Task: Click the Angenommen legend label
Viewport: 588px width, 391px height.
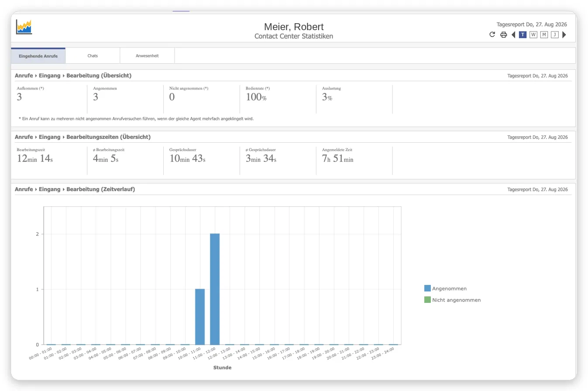Action: (449, 288)
